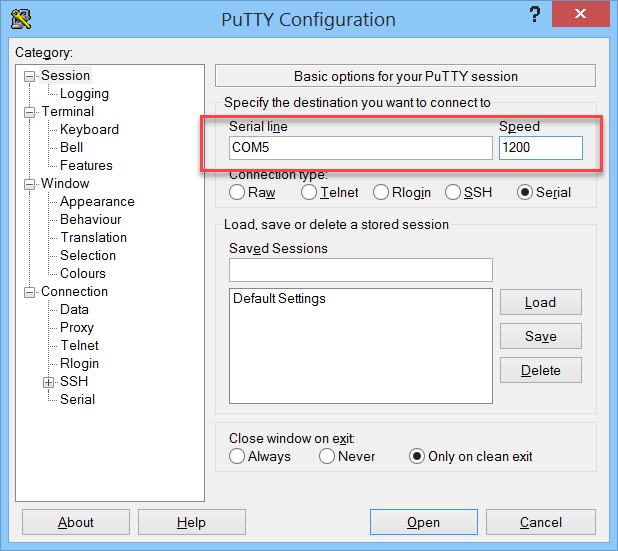Click the PuTTY icon in title bar

point(21,18)
